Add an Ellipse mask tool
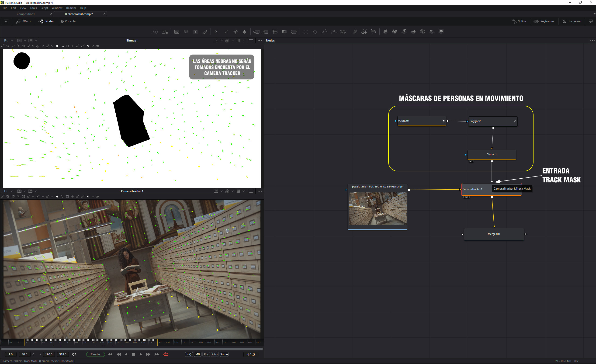The width and height of the screenshot is (596, 364). [x=315, y=32]
